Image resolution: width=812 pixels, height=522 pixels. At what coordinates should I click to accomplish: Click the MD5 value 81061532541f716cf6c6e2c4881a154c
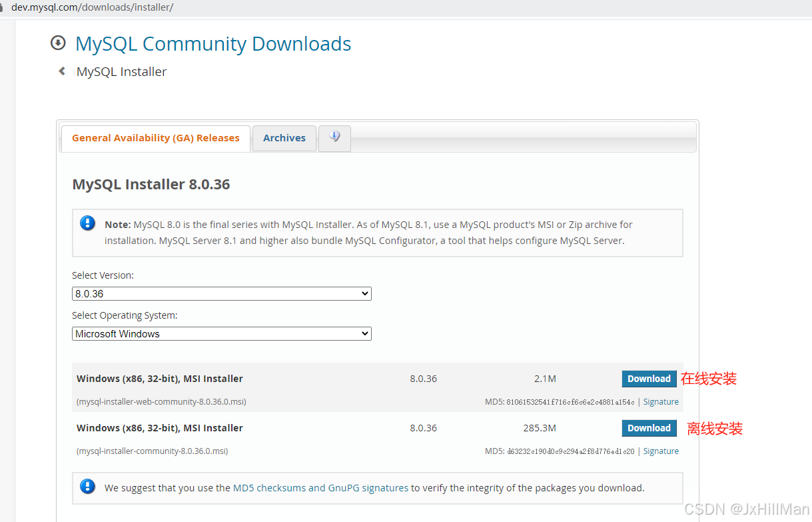click(571, 402)
